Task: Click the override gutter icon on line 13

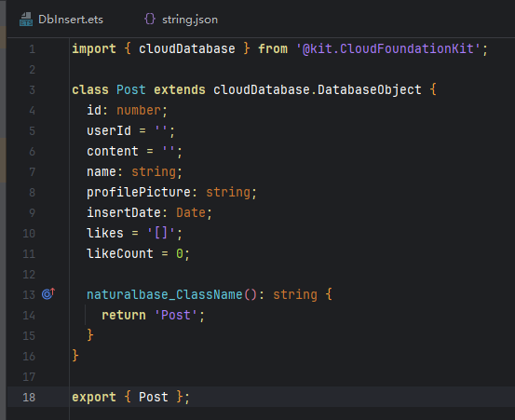Action: click(x=48, y=293)
